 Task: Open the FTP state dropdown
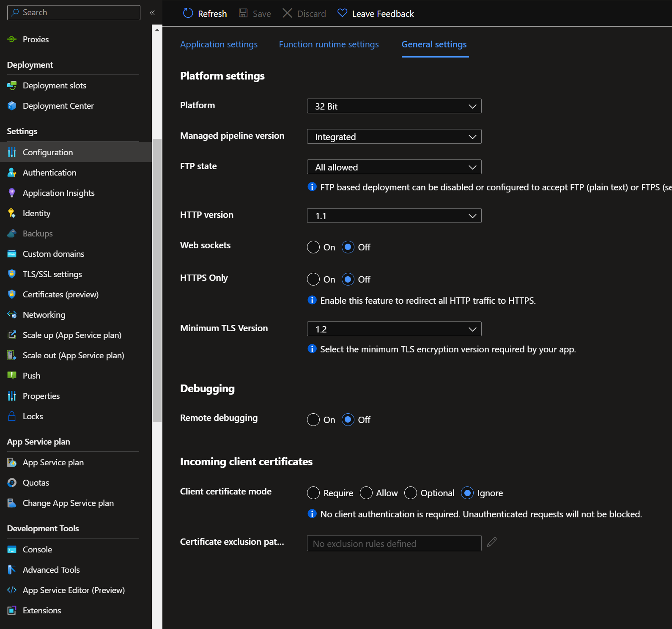pos(394,167)
